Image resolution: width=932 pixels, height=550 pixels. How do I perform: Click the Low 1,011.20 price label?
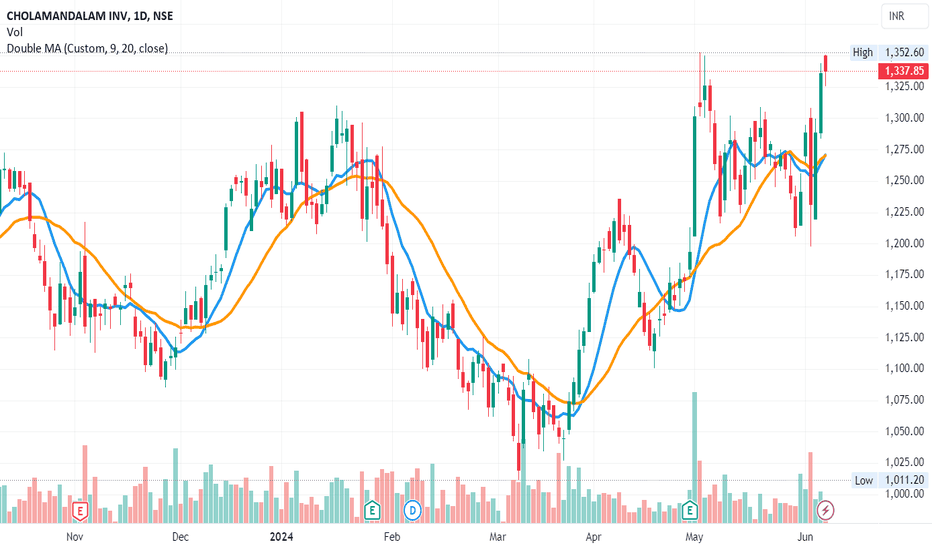pos(889,480)
